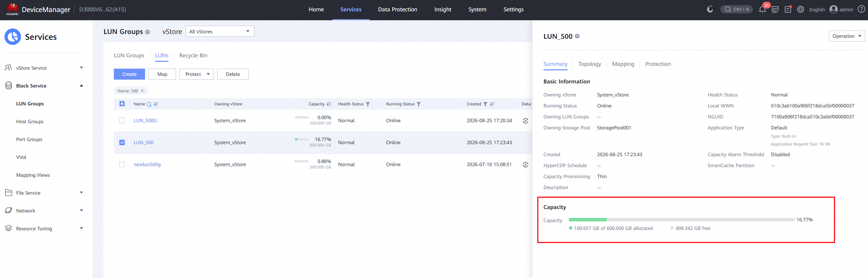The height and width of the screenshot is (278, 868).
Task: Open the Data Protection top menu
Action: point(397,10)
